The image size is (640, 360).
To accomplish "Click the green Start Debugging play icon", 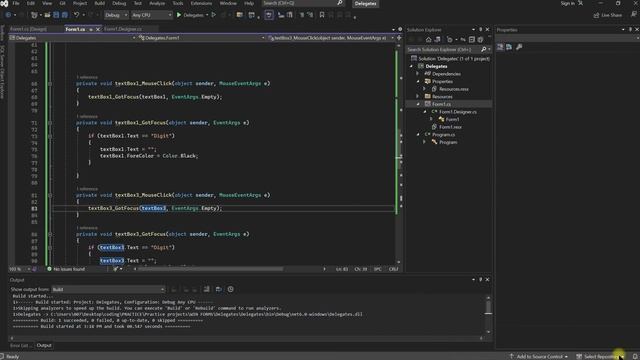I will 179,15.
